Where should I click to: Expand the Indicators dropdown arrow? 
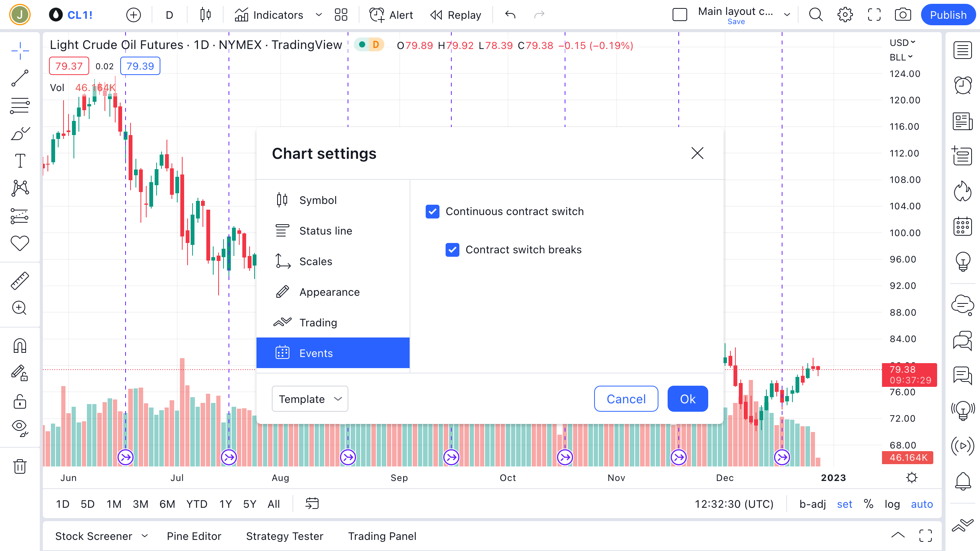coord(318,15)
